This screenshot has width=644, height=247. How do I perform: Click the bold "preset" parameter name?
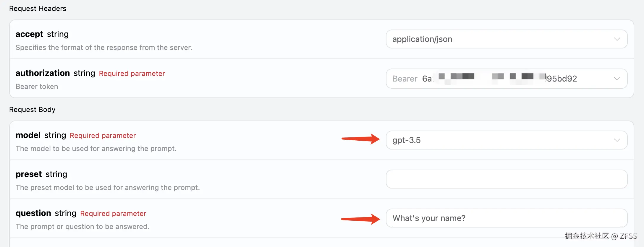tap(29, 174)
